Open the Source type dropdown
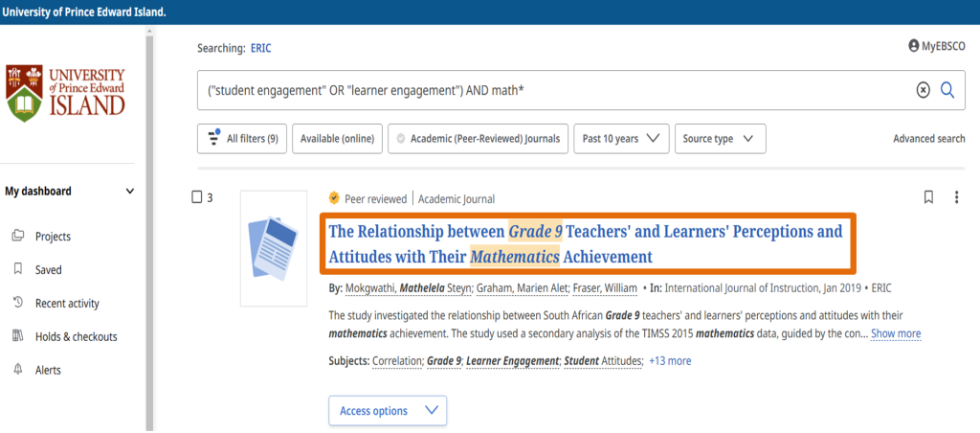Image resolution: width=980 pixels, height=433 pixels. click(x=720, y=138)
